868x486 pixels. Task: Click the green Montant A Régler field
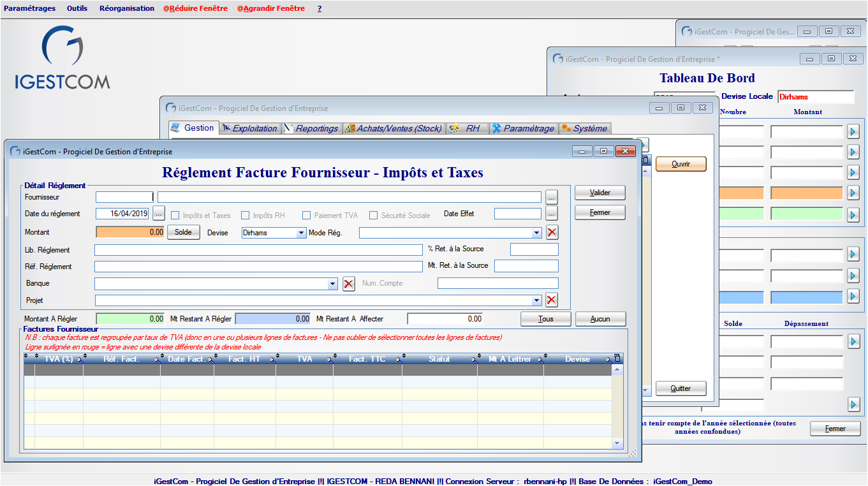(130, 318)
